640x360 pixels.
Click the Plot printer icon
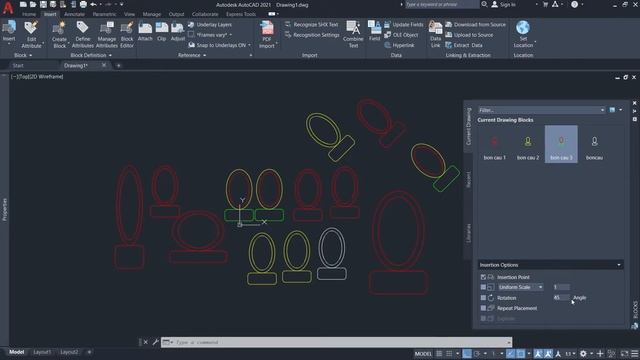tap(83, 4)
